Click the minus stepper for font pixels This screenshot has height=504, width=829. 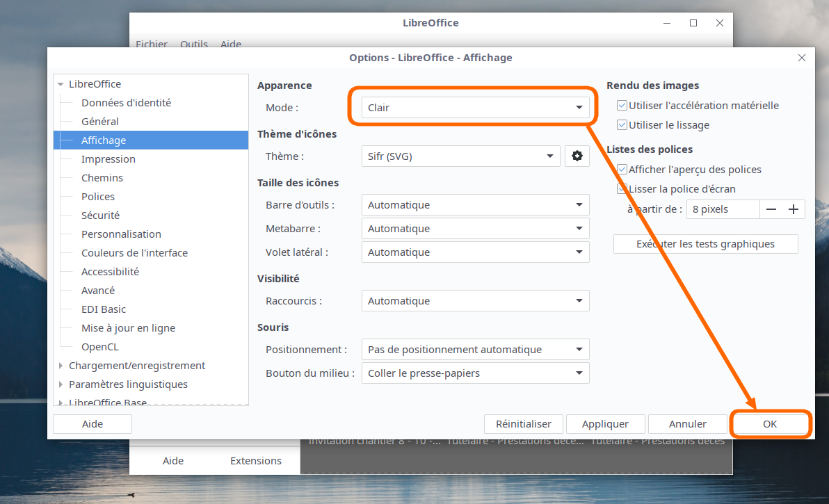coord(771,209)
